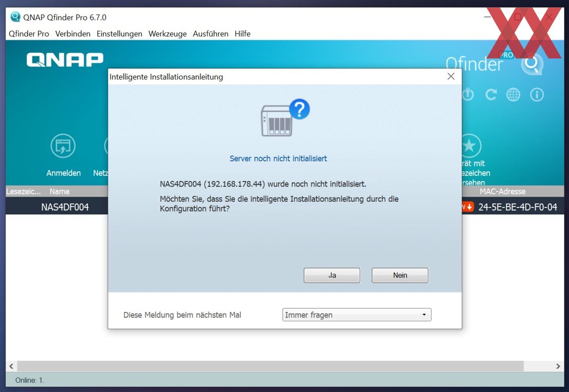This screenshot has width=569, height=392.
Task: Click the right arrow of the horizontal scrollbar
Action: click(558, 366)
